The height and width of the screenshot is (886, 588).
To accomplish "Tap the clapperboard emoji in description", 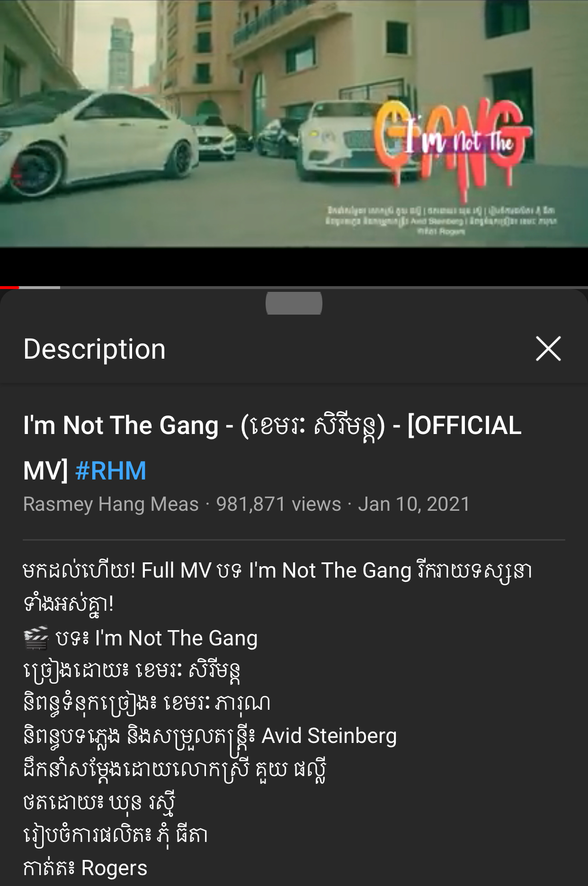I will (x=36, y=638).
